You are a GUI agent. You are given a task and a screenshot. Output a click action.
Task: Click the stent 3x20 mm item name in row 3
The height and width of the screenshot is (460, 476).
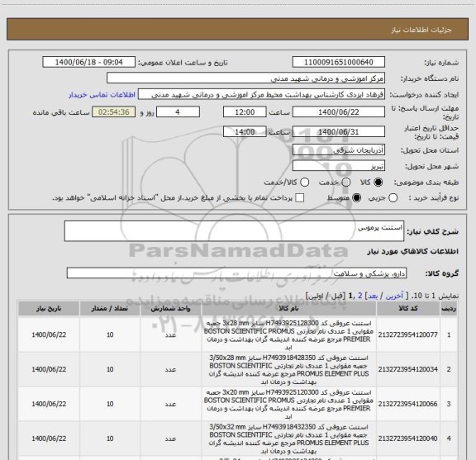click(288, 404)
